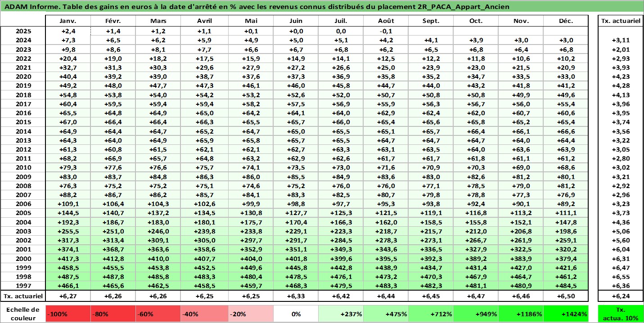This screenshot has width=644, height=323.
Task: Click the 'Tx. actua. 10%' green box
Action: point(621,314)
